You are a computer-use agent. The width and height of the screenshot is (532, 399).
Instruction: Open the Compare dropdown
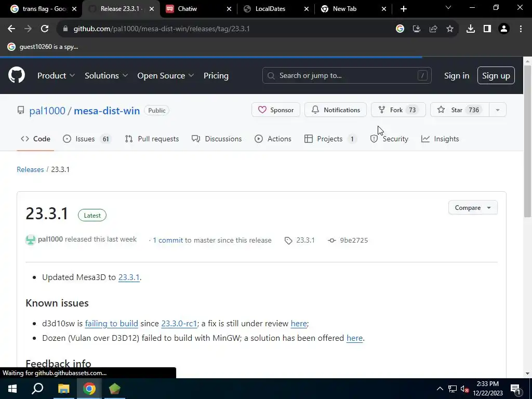click(x=473, y=208)
